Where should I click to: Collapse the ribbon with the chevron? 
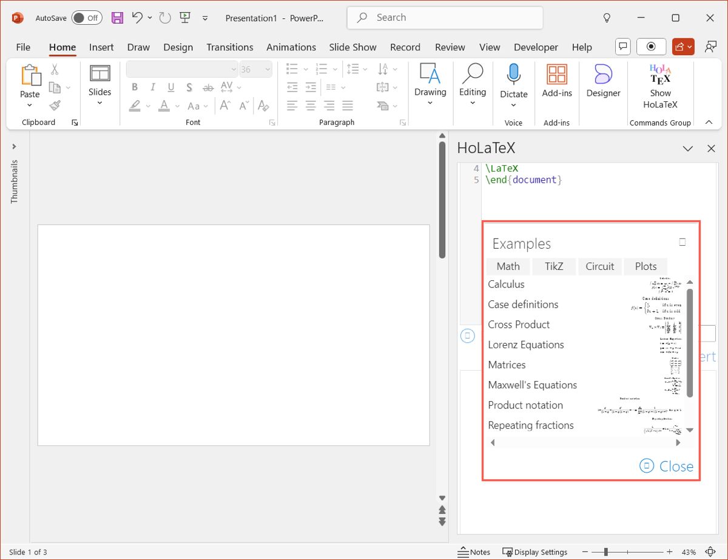pos(709,123)
